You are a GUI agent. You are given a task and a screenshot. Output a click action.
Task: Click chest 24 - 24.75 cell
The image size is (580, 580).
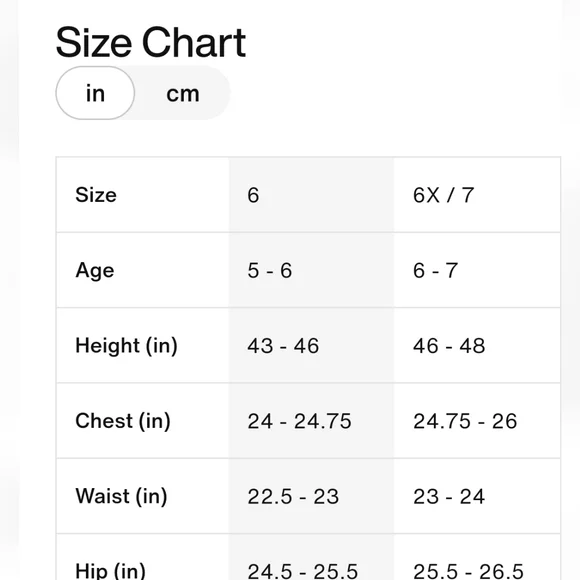point(311,421)
